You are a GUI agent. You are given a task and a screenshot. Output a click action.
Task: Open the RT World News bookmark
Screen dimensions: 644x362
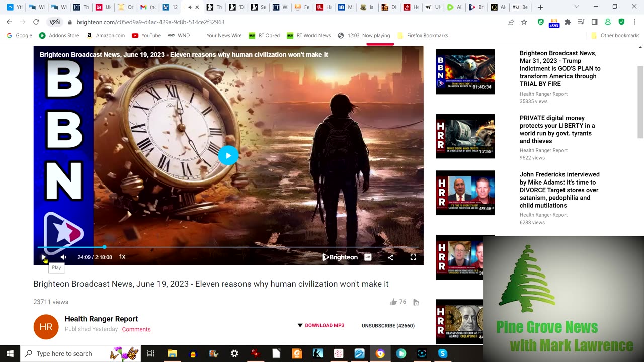click(308, 35)
